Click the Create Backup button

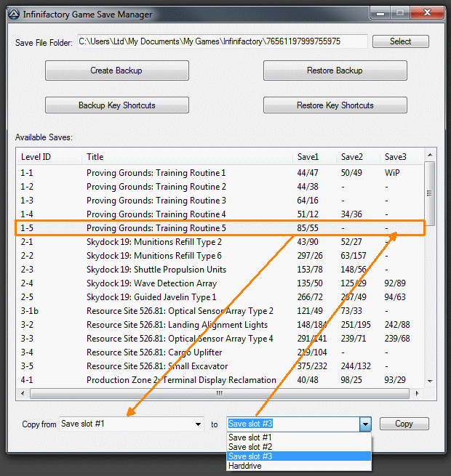pyautogui.click(x=117, y=70)
